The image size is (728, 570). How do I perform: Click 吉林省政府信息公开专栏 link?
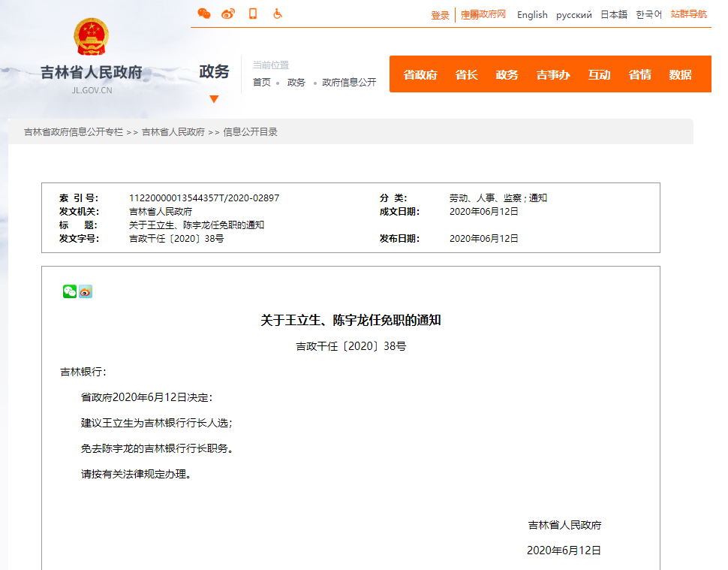pyautogui.click(x=73, y=132)
